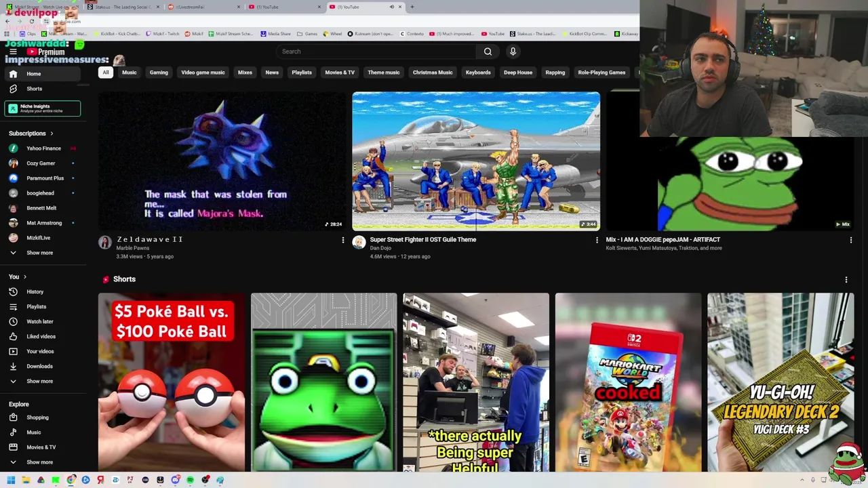Image resolution: width=868 pixels, height=488 pixels.
Task: Select Rapping filter chip
Action: (x=555, y=73)
